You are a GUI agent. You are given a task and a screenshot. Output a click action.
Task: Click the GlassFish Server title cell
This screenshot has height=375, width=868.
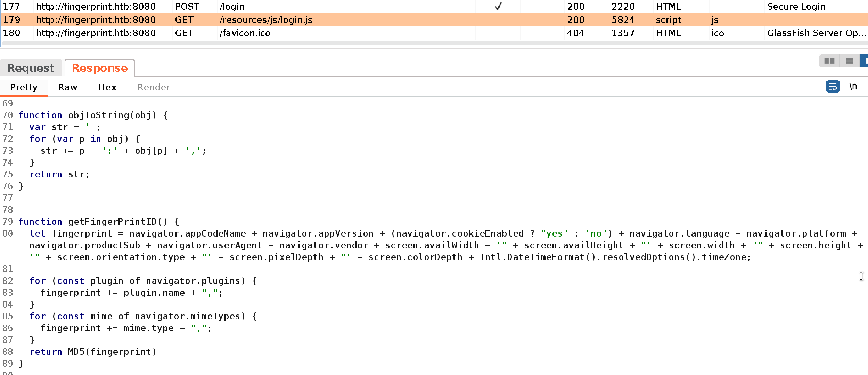pyautogui.click(x=817, y=33)
